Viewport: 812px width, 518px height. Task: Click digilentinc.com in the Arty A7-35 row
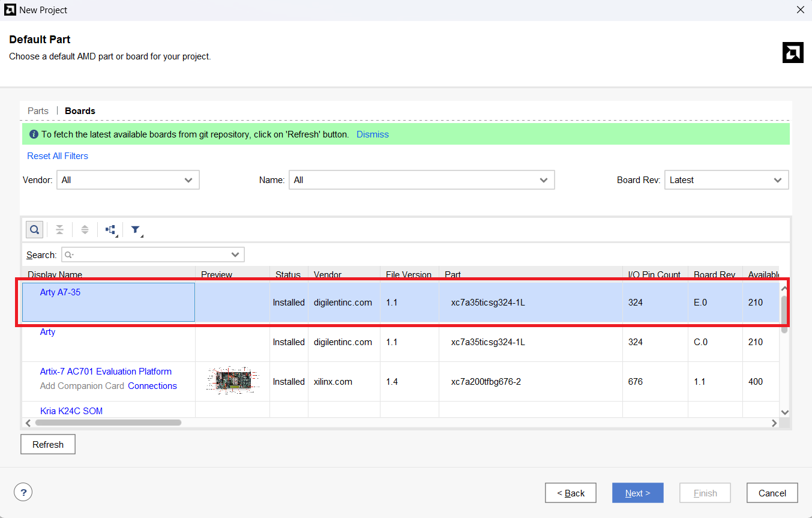pos(343,303)
